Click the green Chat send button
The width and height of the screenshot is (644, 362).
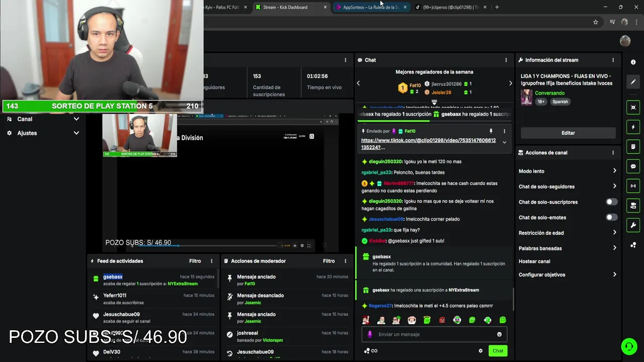498,351
